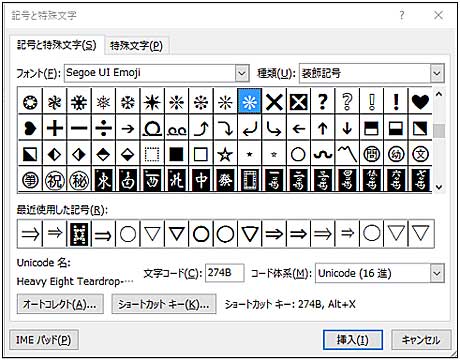This screenshot has width=460, height=362.
Task: Click the ショートカット キー(K)... button
Action: pyautogui.click(x=164, y=304)
